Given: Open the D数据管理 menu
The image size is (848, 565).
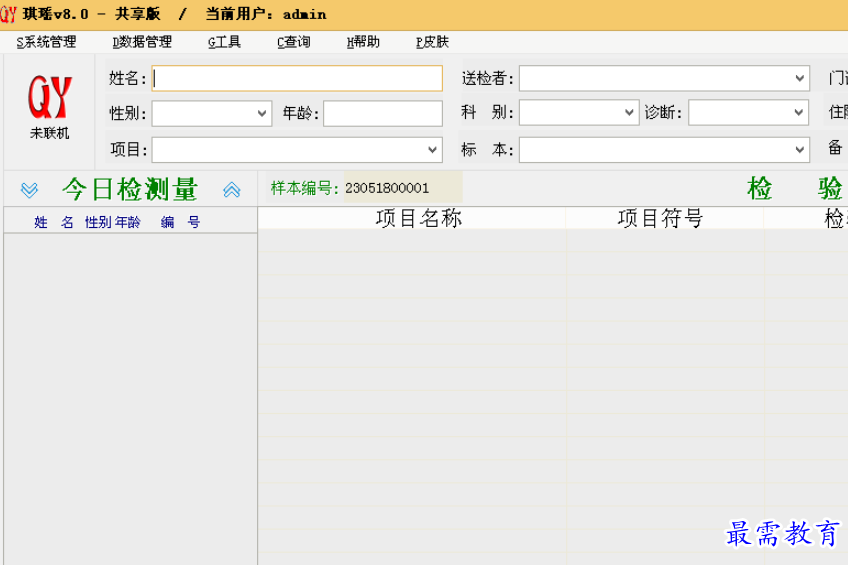Looking at the screenshot, I should [x=142, y=42].
